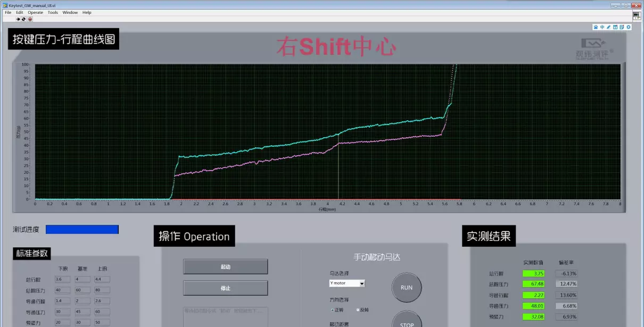This screenshot has height=327, width=644.
Task: Open the Operate menu
Action: tap(35, 12)
